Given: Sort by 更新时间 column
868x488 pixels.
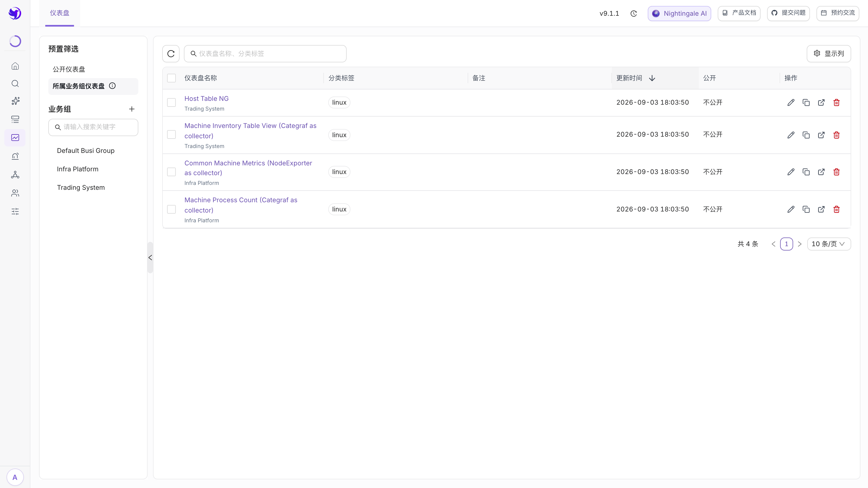Looking at the screenshot, I should (655, 78).
